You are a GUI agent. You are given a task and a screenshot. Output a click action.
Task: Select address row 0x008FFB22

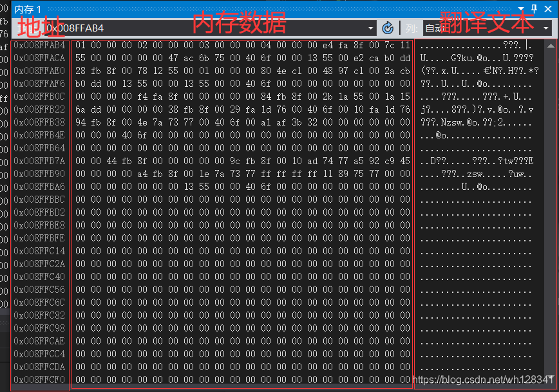(x=39, y=109)
